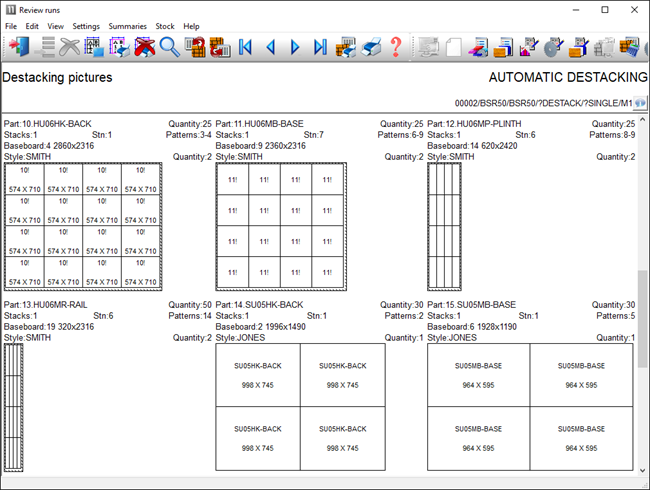Open the Settings menu
Viewport: 650px width, 490px height.
(x=86, y=26)
